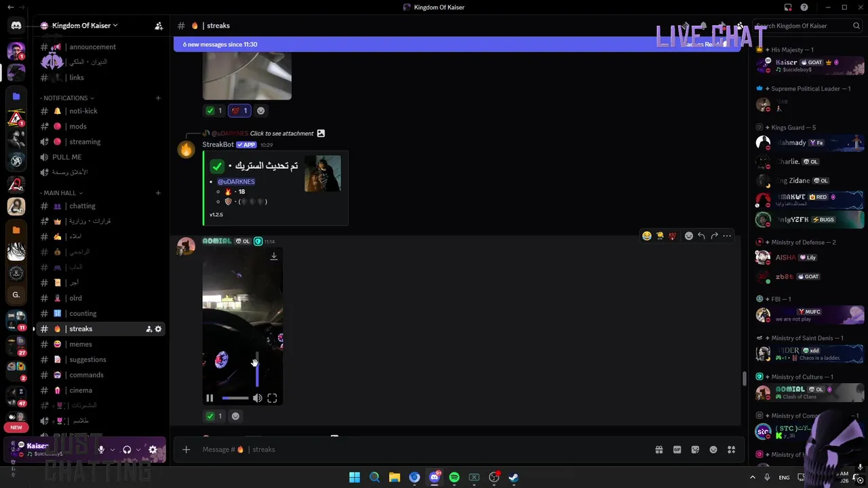Open emoji picker in message bar

pos(713,449)
